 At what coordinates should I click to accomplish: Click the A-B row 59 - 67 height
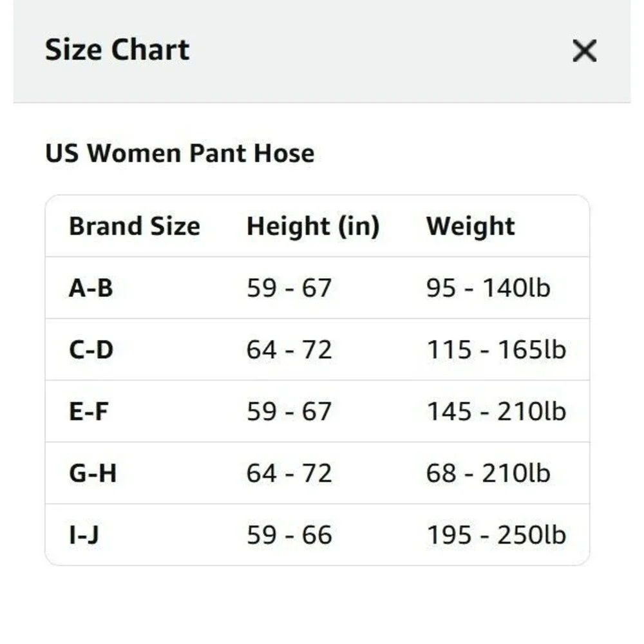pyautogui.click(x=289, y=288)
